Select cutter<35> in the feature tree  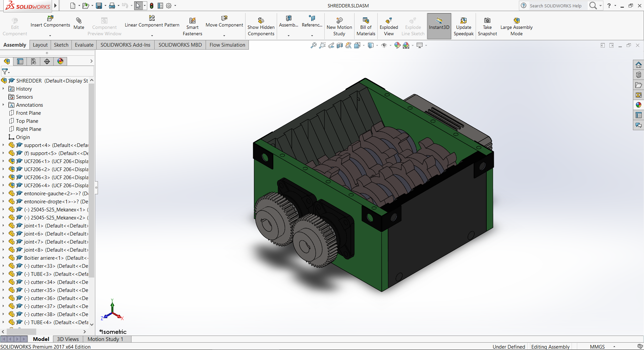[56, 290]
